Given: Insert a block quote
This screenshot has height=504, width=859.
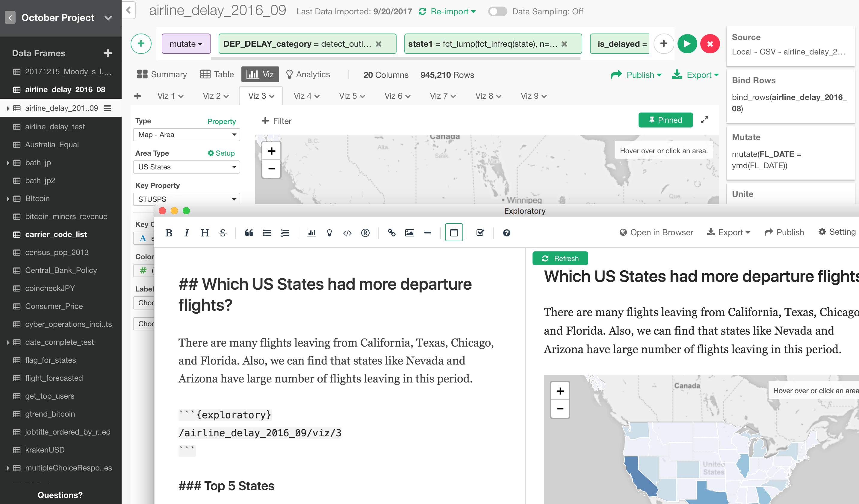Looking at the screenshot, I should click(x=249, y=233).
